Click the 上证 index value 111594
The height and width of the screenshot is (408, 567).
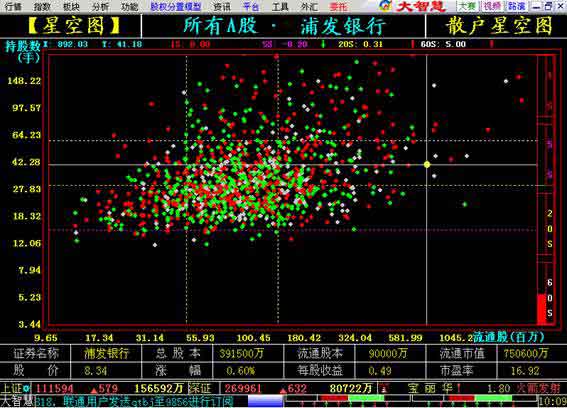(x=55, y=389)
